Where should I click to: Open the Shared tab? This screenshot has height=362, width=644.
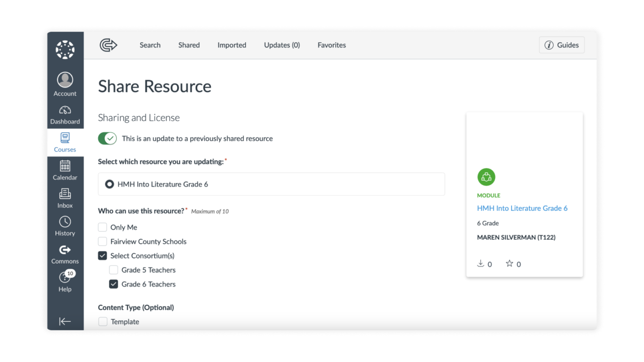189,45
